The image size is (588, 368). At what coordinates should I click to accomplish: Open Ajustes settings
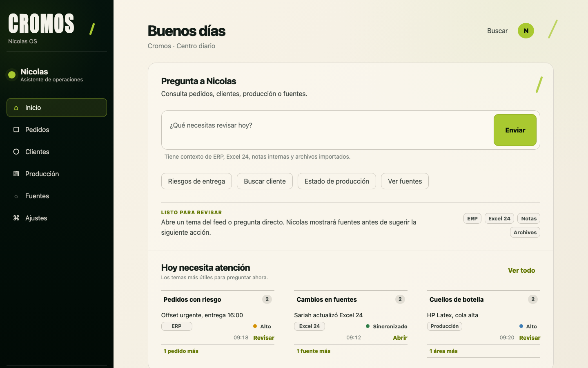tap(57, 218)
